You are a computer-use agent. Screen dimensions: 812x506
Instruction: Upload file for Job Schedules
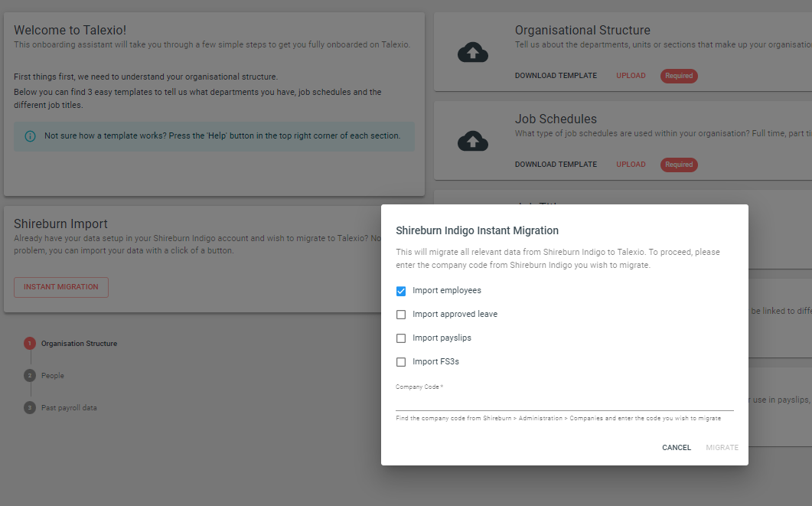point(631,164)
